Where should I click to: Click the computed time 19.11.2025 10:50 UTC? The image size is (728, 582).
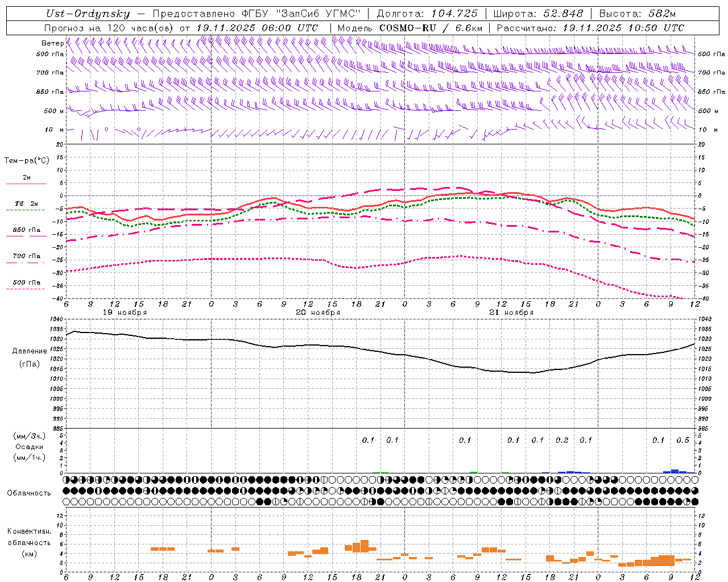coord(623,28)
